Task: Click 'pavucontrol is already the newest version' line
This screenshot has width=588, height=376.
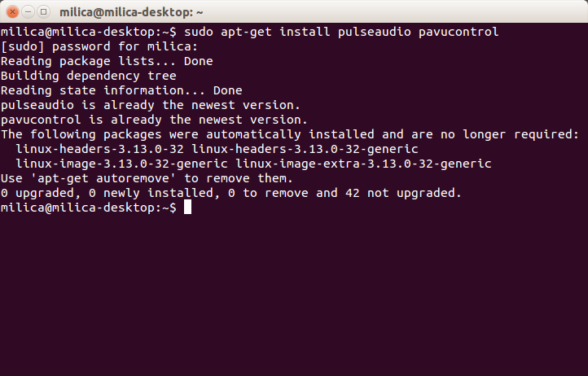Action: click(154, 120)
